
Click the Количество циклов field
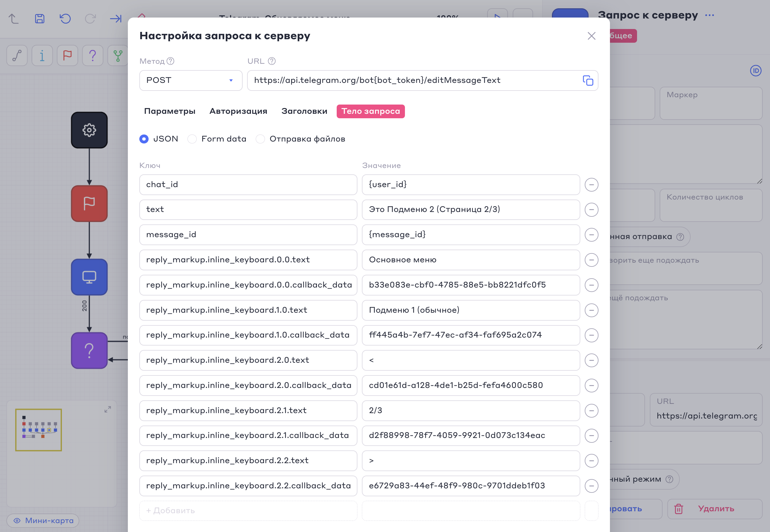click(711, 205)
